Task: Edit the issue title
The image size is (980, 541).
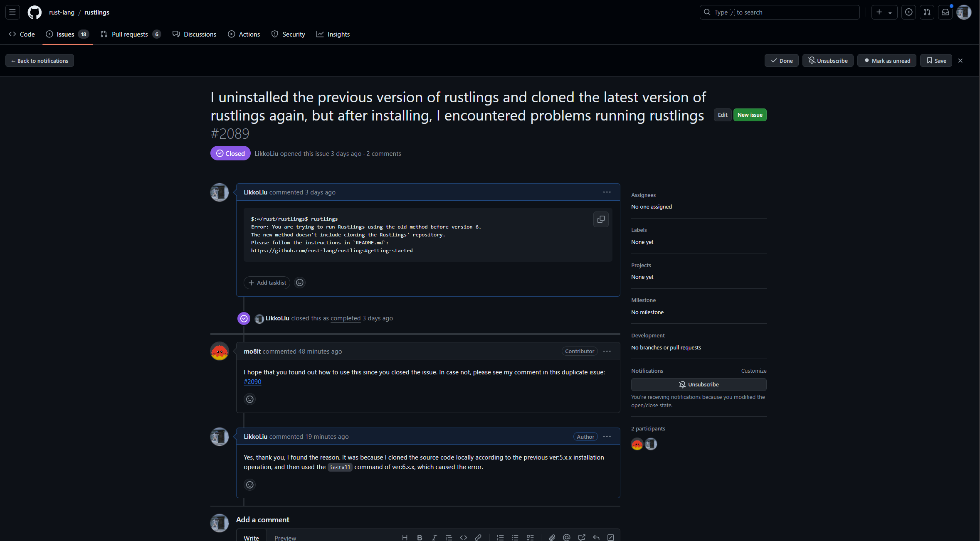Action: (x=723, y=115)
